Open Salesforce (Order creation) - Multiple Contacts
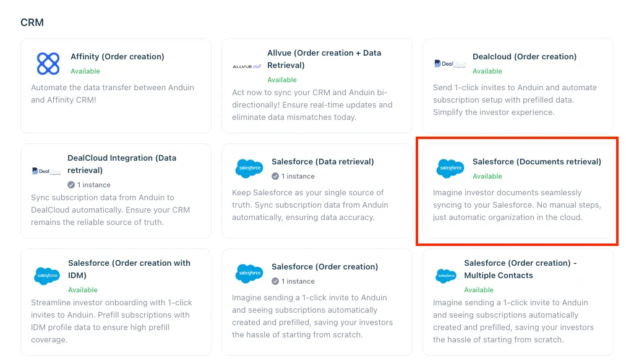 click(x=520, y=269)
